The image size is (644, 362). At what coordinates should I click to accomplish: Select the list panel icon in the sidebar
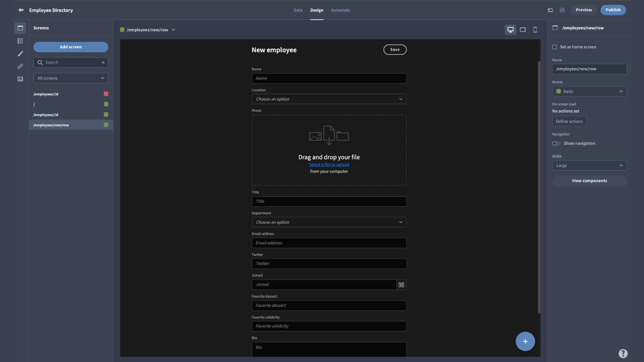tap(20, 41)
